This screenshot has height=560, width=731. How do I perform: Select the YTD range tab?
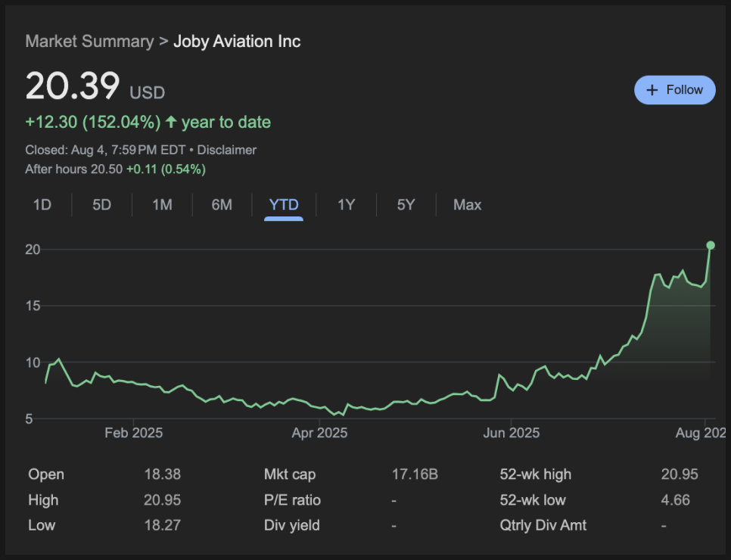pyautogui.click(x=284, y=204)
